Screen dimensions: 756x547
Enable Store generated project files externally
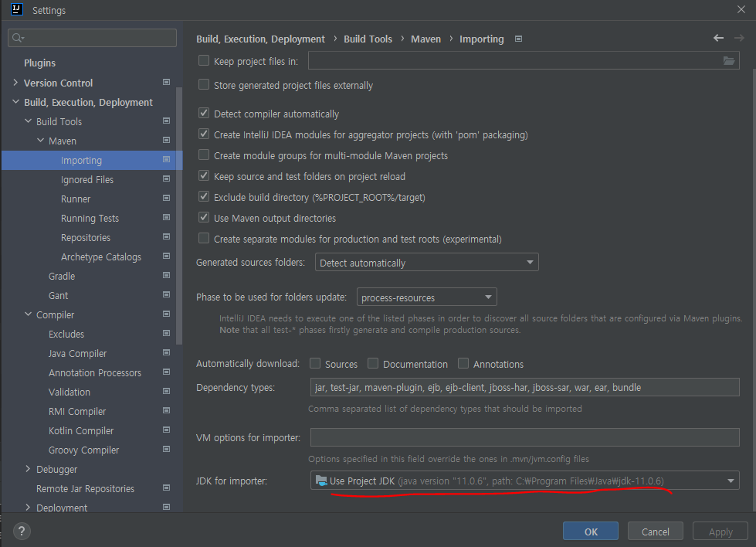(204, 84)
